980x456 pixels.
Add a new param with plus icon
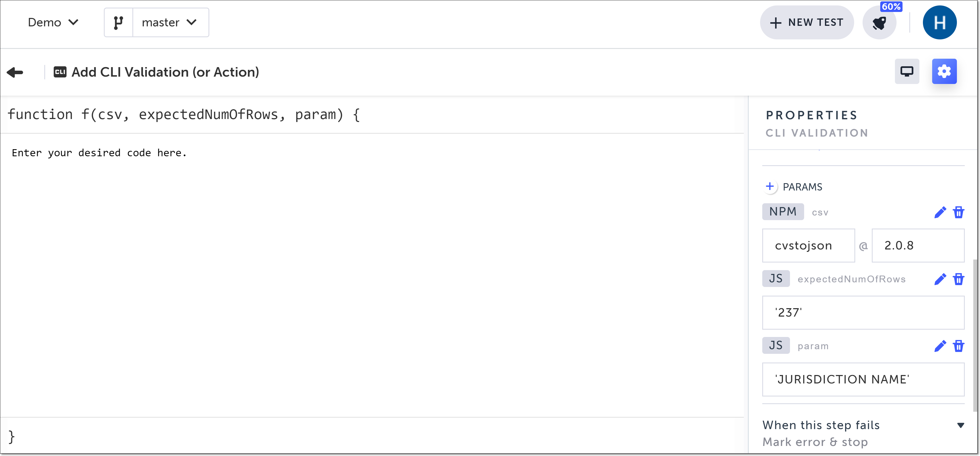770,186
